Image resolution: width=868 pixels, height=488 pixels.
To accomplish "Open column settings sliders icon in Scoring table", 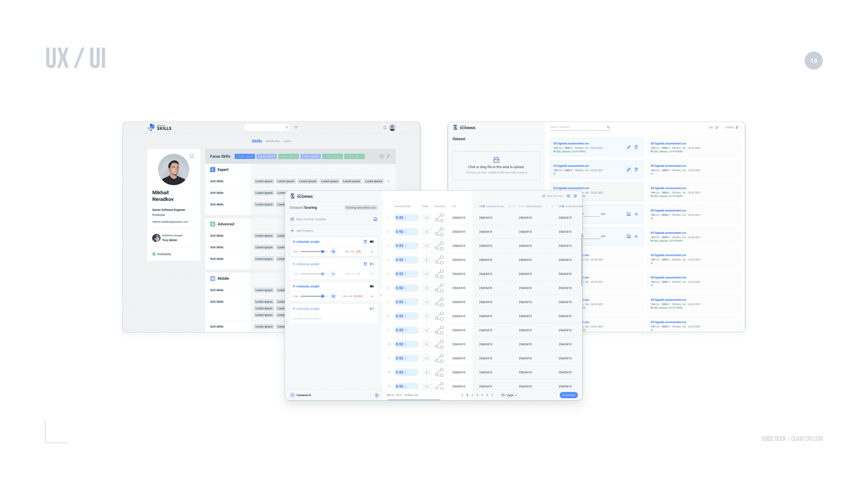I will [575, 196].
